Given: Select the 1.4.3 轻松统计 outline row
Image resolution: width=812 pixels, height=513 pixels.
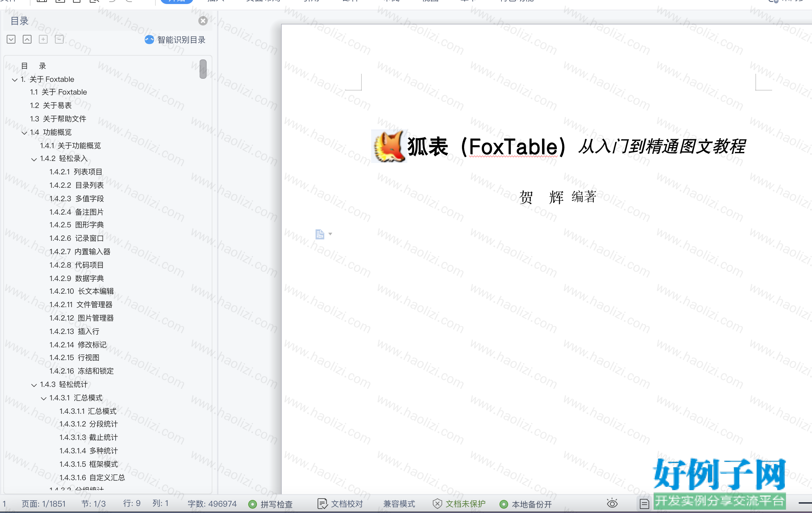Looking at the screenshot, I should [x=64, y=385].
